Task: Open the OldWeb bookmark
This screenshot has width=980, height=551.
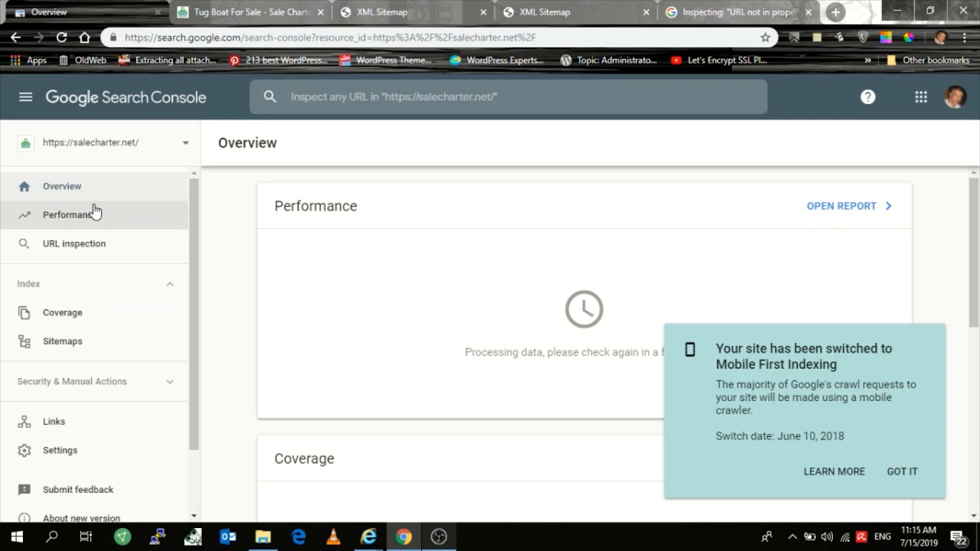Action: click(x=83, y=60)
